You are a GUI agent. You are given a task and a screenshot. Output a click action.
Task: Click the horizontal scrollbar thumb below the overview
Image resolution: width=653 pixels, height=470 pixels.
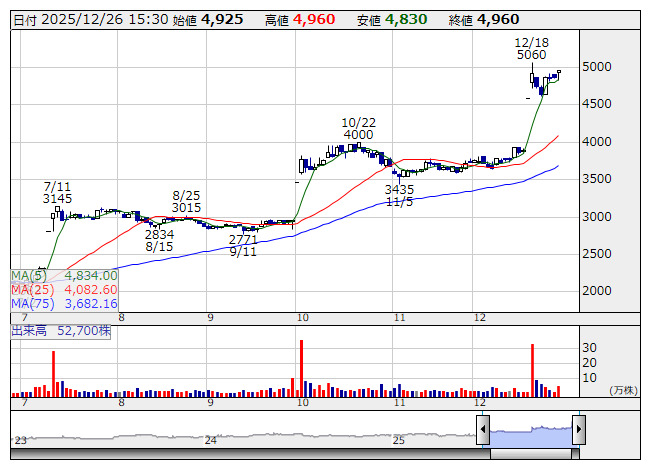[x=530, y=454]
